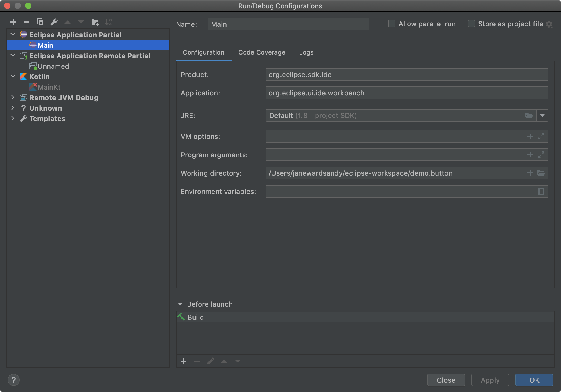Click the Edit Templates wrench icon
561x392 pixels.
tap(54, 22)
